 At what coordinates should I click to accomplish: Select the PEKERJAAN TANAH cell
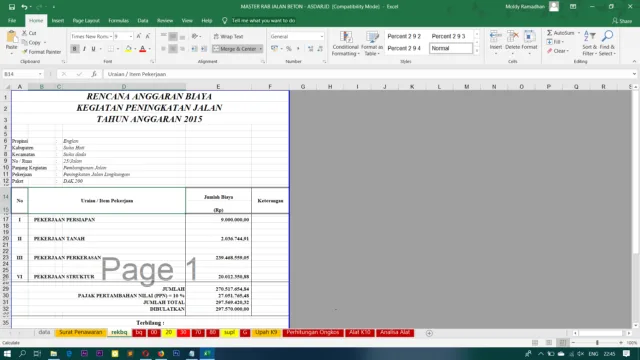click(x=59, y=238)
